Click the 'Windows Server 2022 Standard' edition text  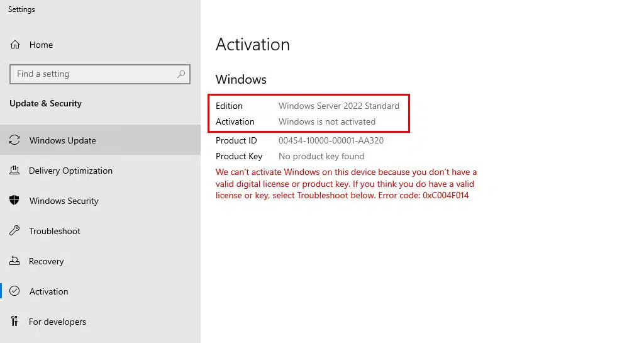[339, 106]
